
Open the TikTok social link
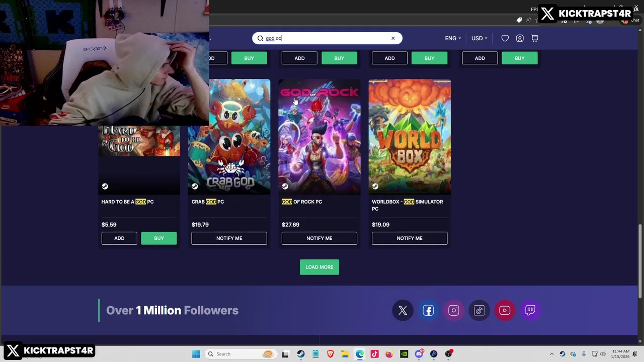pyautogui.click(x=479, y=310)
